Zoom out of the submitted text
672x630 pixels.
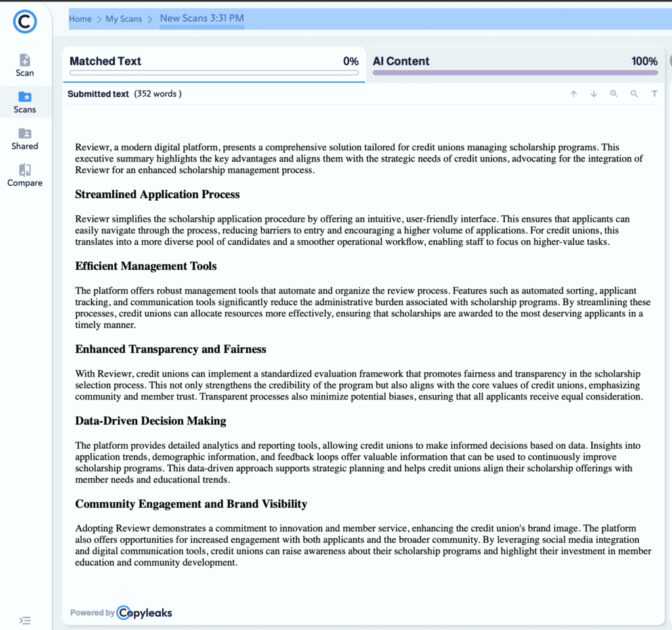[x=634, y=94]
